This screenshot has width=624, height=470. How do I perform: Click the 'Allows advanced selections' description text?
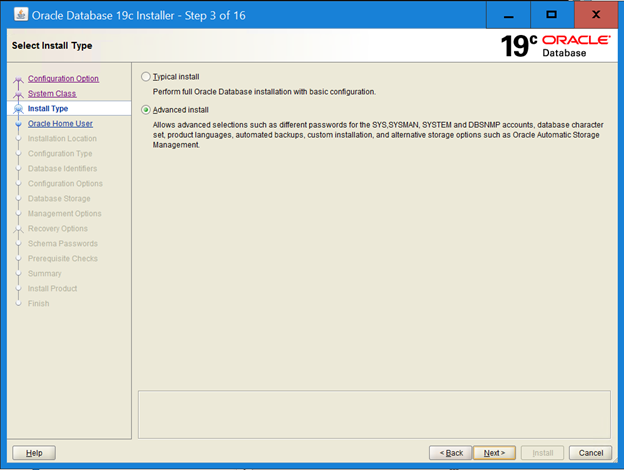coord(378,135)
